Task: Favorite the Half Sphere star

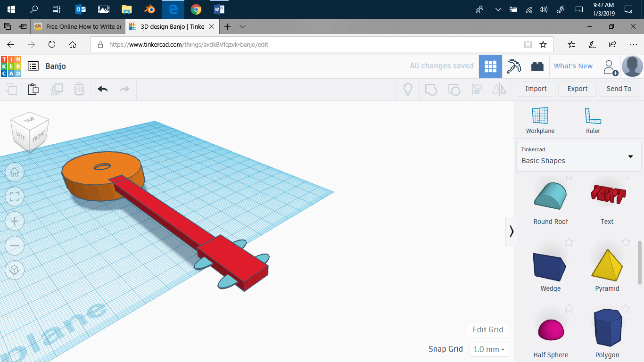Action: tap(569, 309)
